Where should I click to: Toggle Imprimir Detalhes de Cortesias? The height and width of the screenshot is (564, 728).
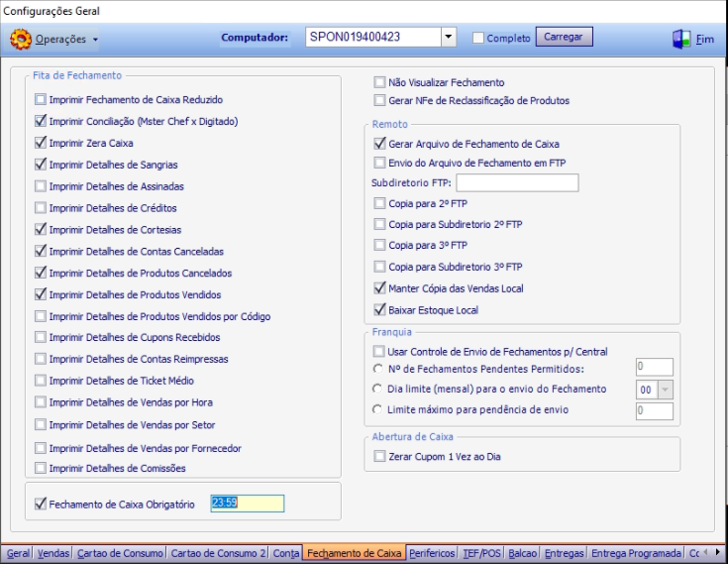41,230
